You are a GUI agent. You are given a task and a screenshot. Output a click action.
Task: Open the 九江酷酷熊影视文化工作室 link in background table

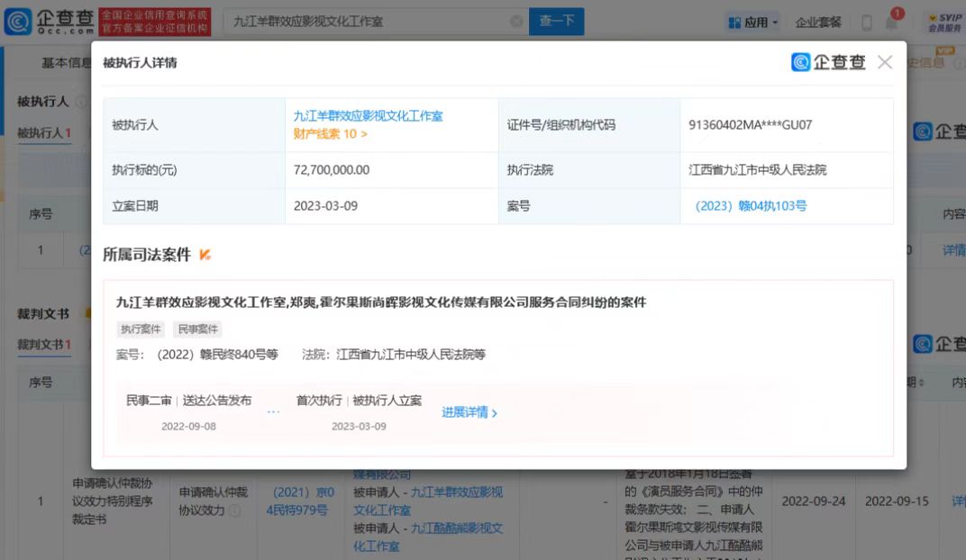coord(428,537)
